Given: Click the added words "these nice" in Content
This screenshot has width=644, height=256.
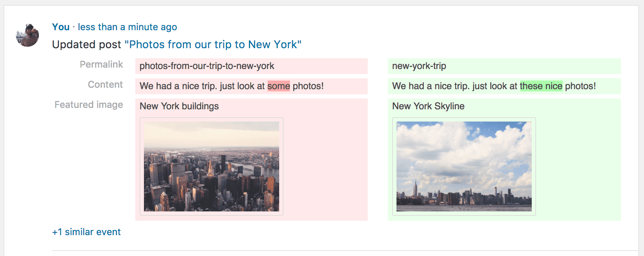Looking at the screenshot, I should (542, 86).
